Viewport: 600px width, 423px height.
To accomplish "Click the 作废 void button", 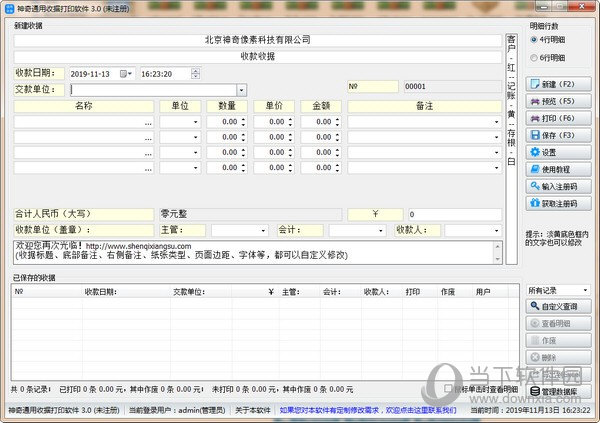I will pos(558,341).
